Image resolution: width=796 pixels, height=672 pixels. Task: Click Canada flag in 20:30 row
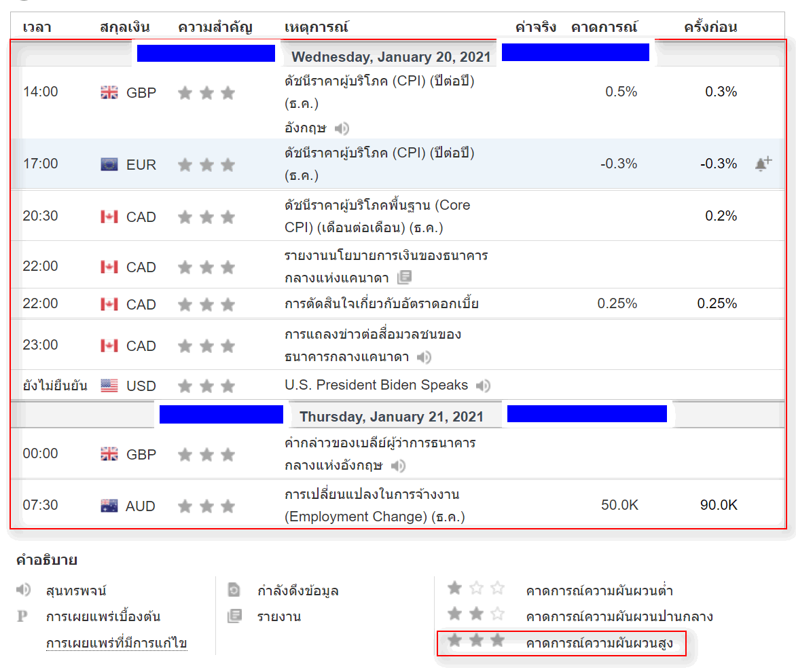coord(109,217)
